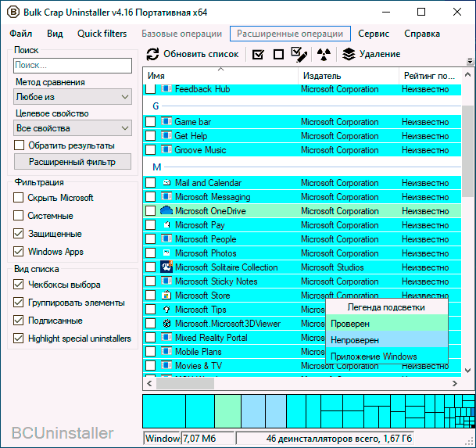Click the radiation target toolbar icon
Screen dimensions: 476x448
tap(324, 55)
